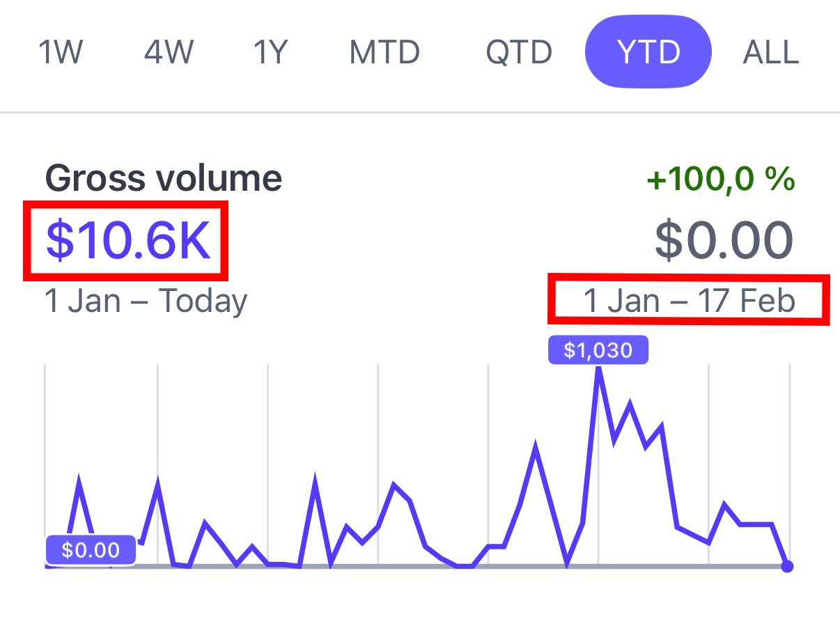Open the MTD tab

coord(384,53)
